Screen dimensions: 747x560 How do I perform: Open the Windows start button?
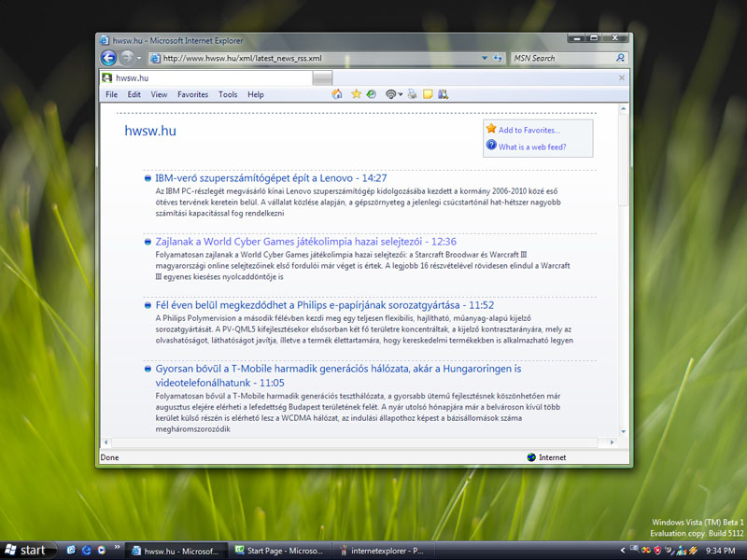point(29,550)
